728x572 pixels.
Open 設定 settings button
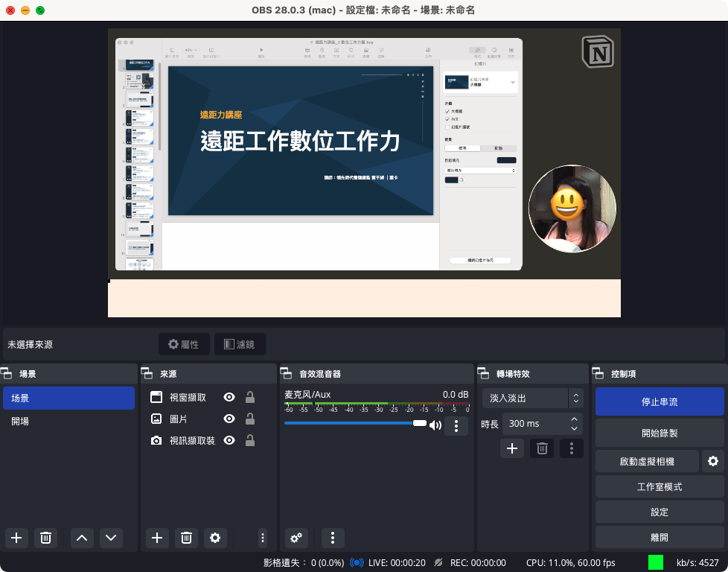pos(660,512)
